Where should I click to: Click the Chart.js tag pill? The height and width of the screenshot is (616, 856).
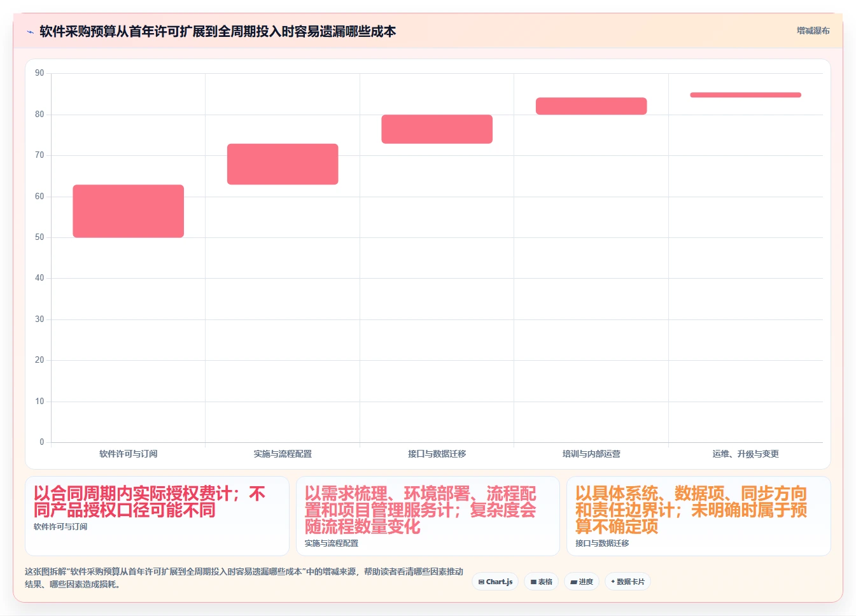click(x=495, y=582)
